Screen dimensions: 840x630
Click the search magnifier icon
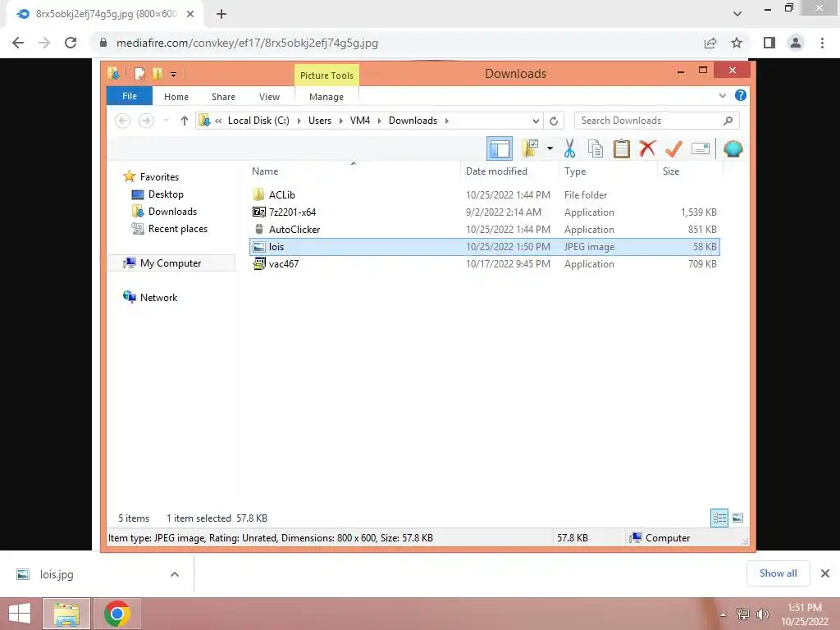point(728,121)
